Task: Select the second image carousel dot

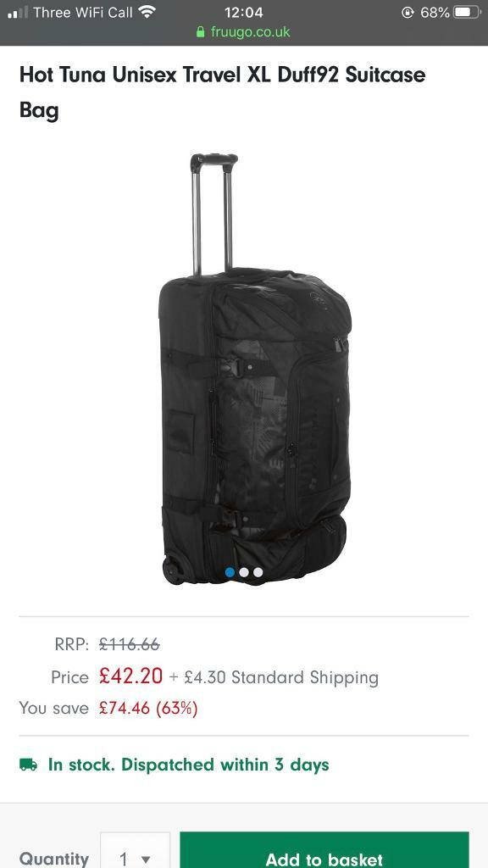Action: tap(244, 572)
